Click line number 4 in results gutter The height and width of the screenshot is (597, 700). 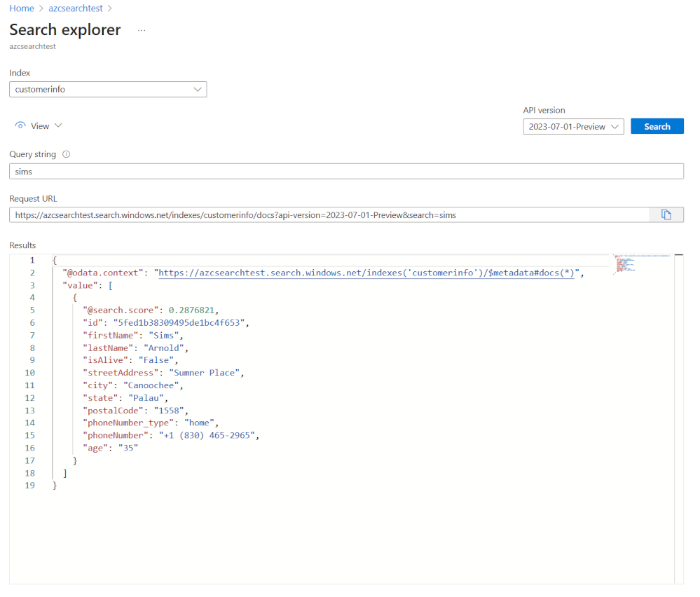tap(29, 298)
